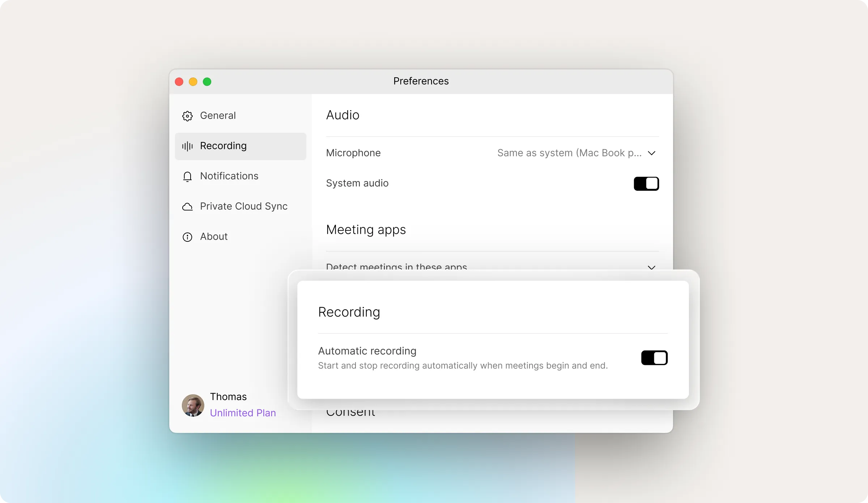Click the Notifications bell icon
The image size is (868, 503).
click(187, 176)
